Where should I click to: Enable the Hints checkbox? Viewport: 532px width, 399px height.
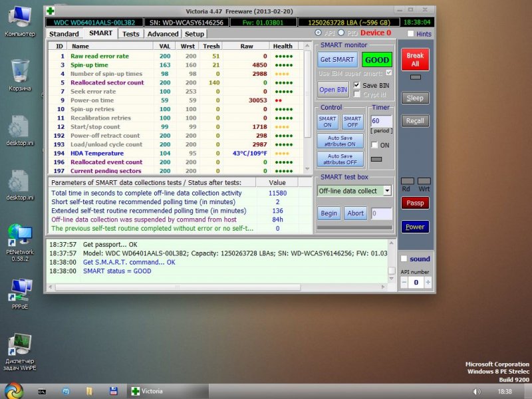410,34
